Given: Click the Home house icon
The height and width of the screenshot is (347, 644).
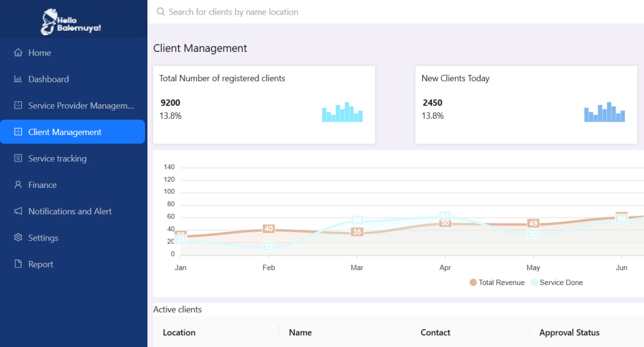Looking at the screenshot, I should pyautogui.click(x=18, y=53).
